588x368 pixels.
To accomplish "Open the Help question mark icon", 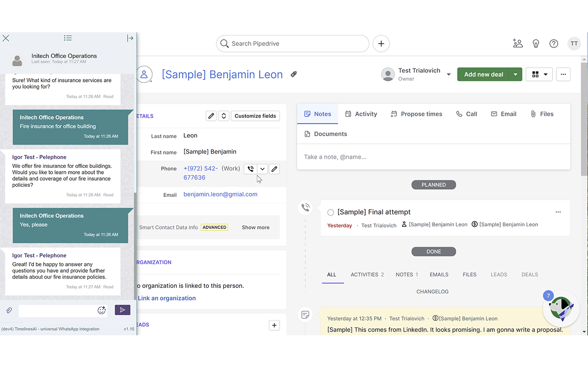I will pos(554,43).
